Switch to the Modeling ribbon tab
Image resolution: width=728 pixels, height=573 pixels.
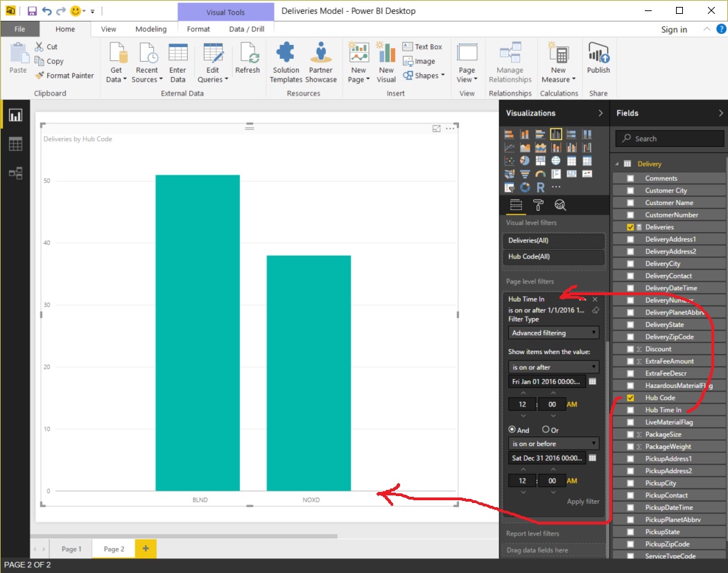pyautogui.click(x=151, y=29)
